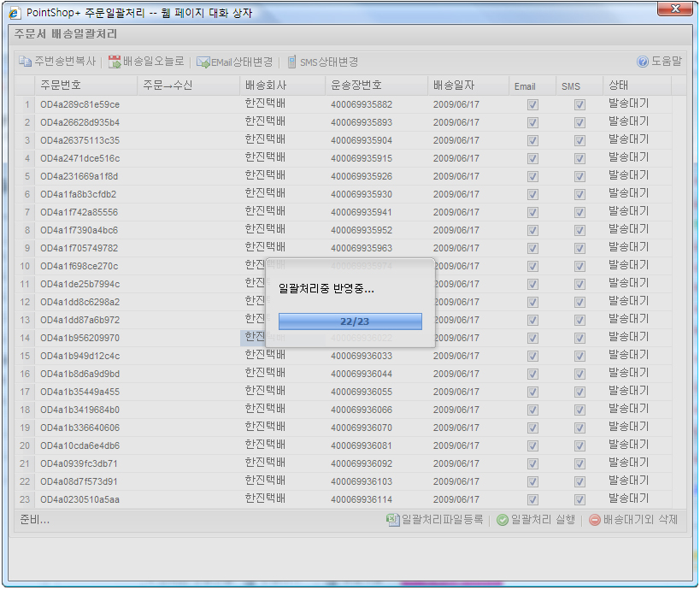700x590 pixels.
Task: Open 도움말 help icon
Action: 643,62
